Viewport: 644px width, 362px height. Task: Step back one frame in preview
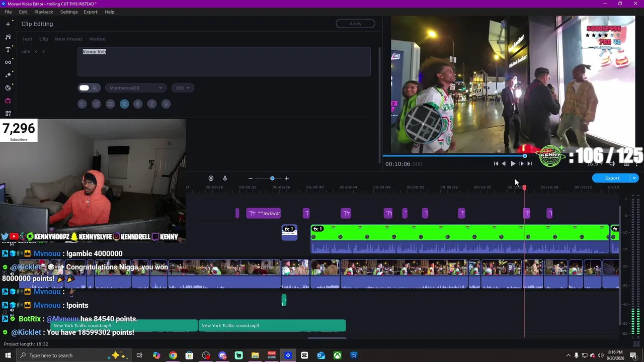[504, 163]
